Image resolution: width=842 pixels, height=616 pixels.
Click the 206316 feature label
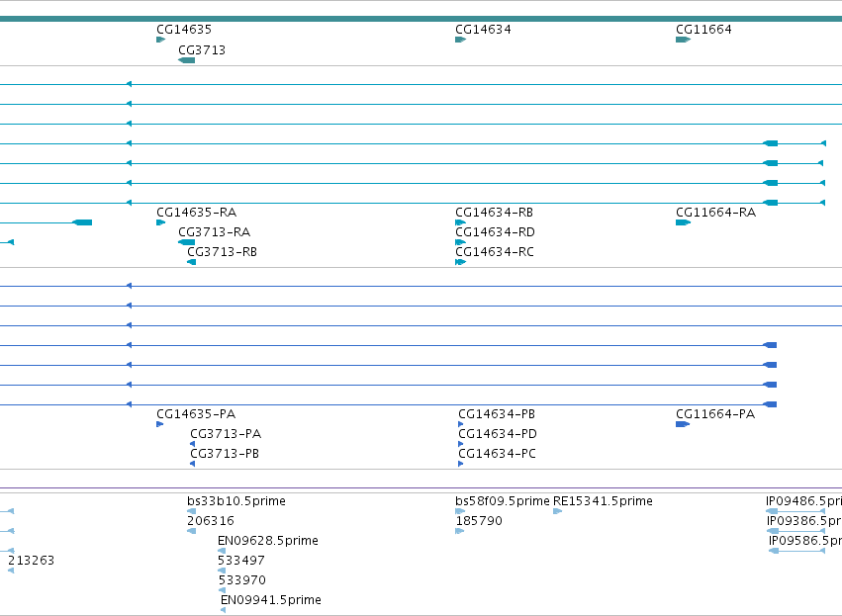[211, 521]
